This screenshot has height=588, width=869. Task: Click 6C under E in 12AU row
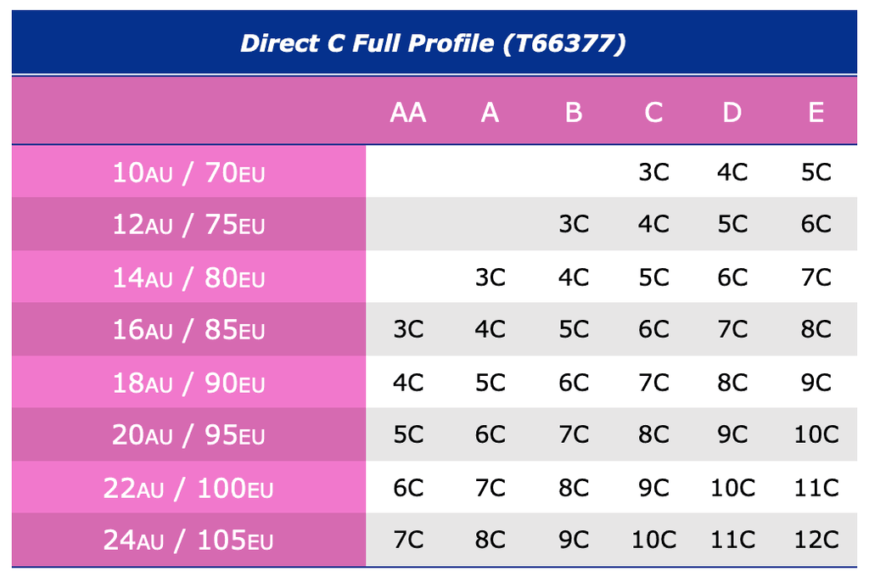coord(816,224)
